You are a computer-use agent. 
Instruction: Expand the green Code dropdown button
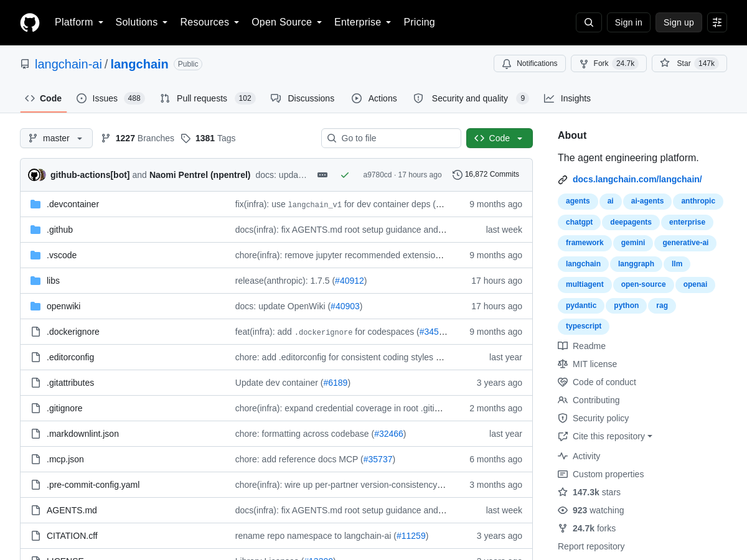499,138
